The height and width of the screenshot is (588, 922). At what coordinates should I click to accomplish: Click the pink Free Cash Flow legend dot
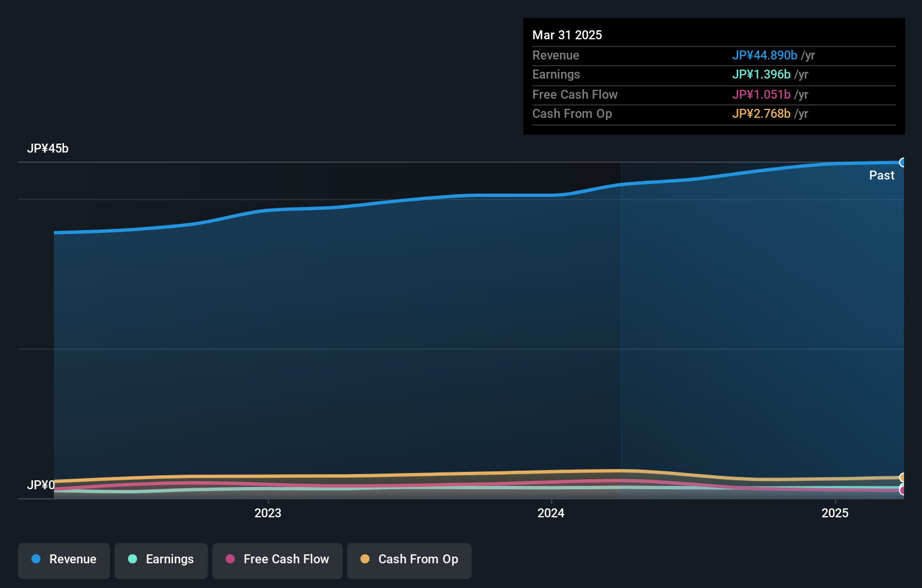click(230, 559)
